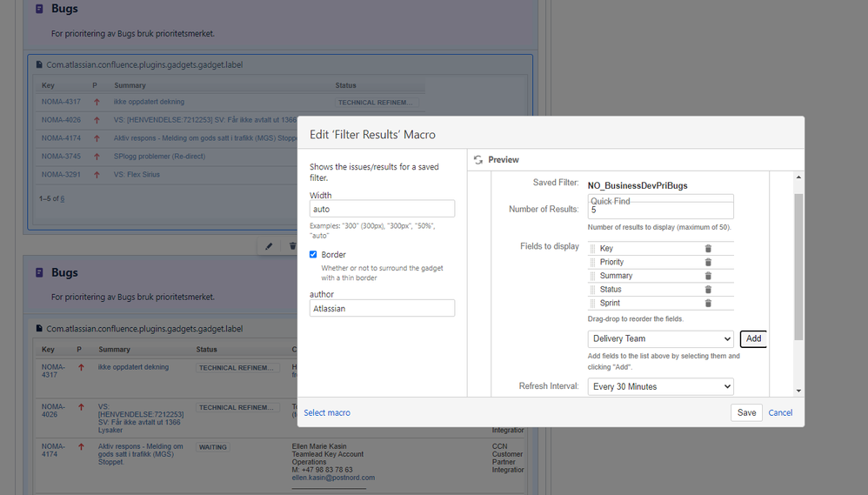Screen dimensions: 868x495
Task: Click the first Bugs panel purple icon
Action: (x=39, y=9)
